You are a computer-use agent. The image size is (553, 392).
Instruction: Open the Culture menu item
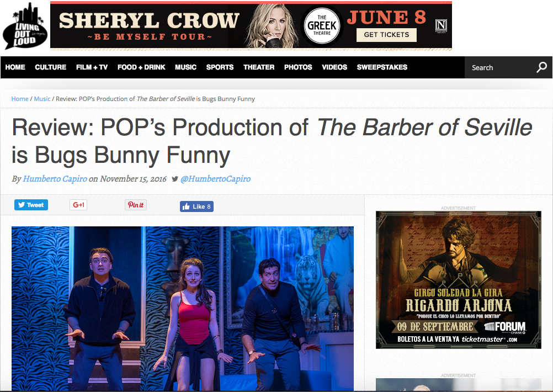pos(50,67)
